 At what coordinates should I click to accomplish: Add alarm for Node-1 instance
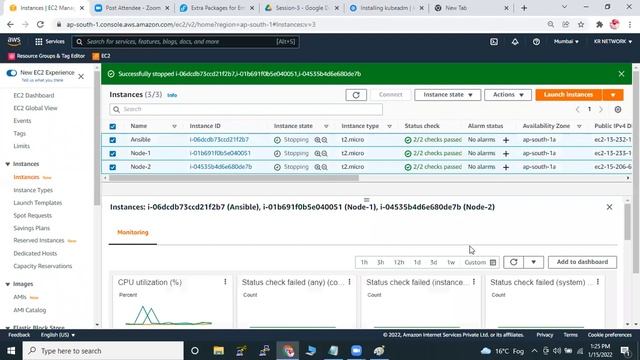coord(506,153)
